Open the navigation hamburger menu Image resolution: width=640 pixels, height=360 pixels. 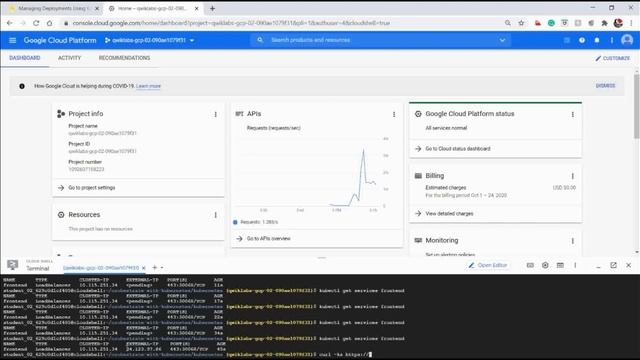pos(13,40)
